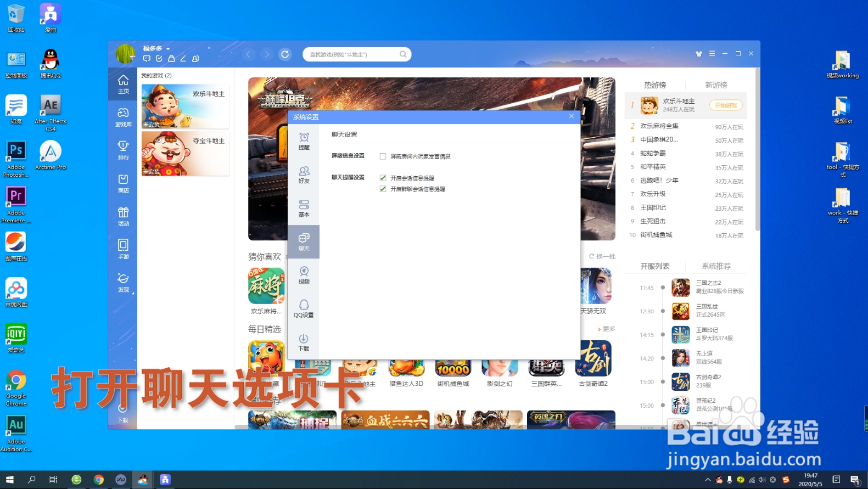Open 活动 events in sidebar
Screen dimensions: 868x489
click(x=123, y=216)
